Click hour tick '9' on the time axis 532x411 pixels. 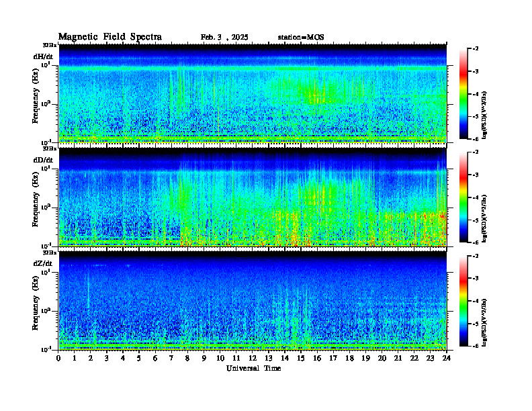click(204, 359)
